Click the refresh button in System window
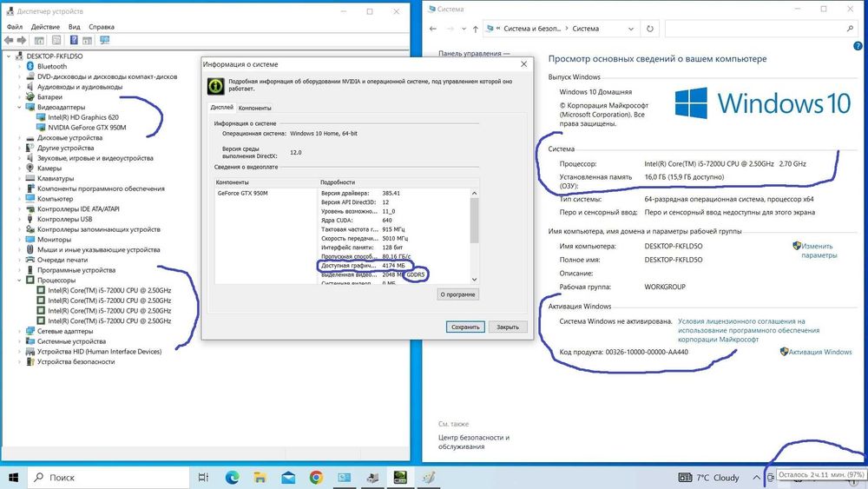 (x=650, y=29)
